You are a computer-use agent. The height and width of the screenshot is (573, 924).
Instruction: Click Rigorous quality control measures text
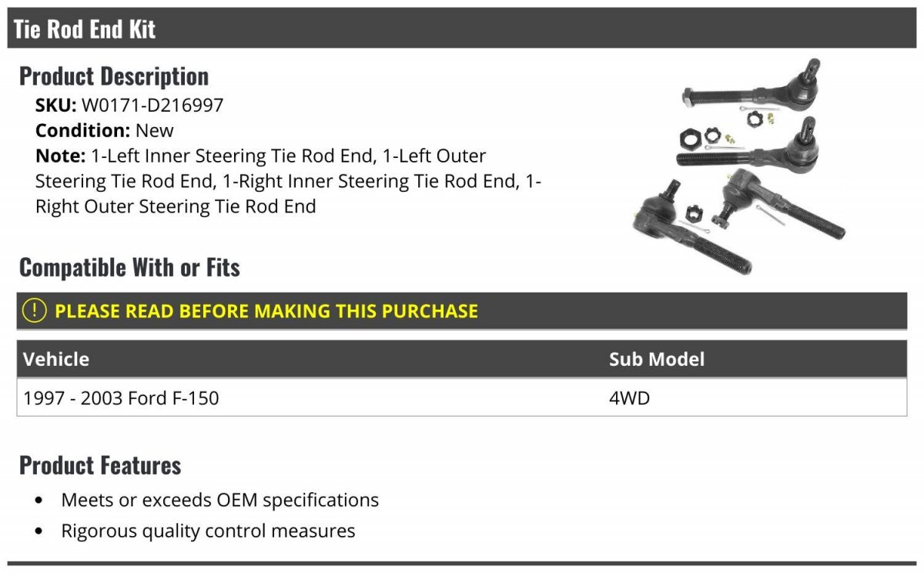[208, 531]
